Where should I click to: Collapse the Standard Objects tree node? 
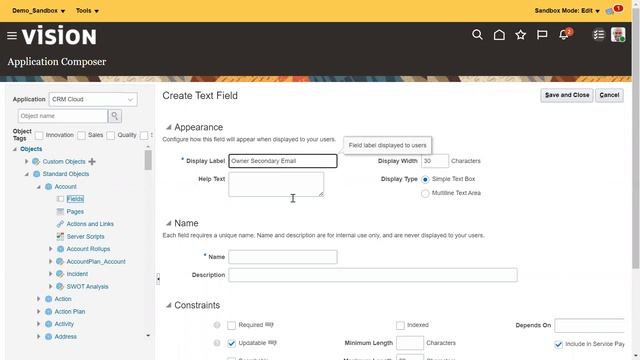pos(27,174)
